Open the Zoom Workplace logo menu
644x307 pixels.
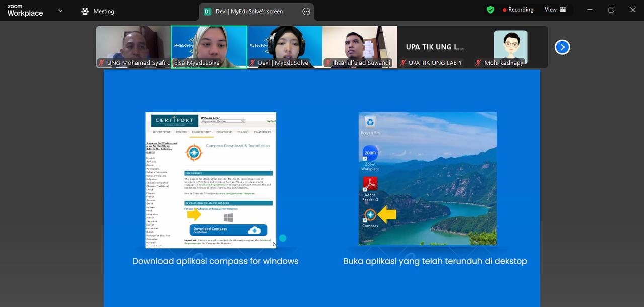25,11
